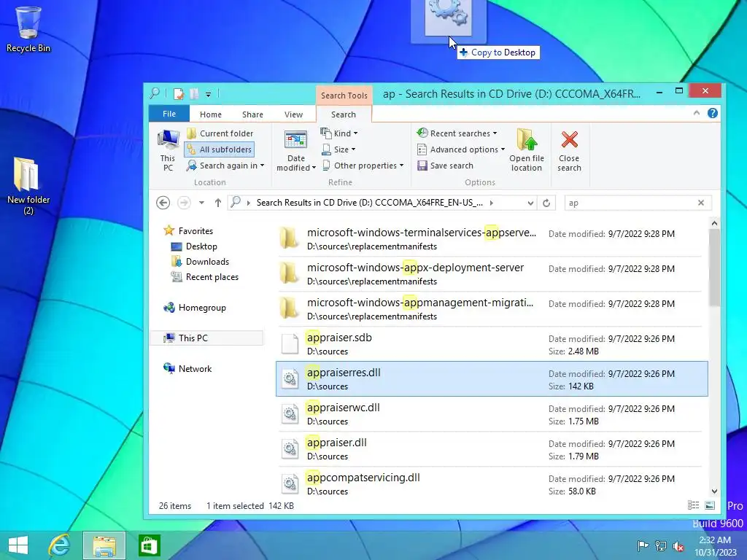Viewport: 747px width, 560px height.
Task: Select This PC in navigation pane
Action: tap(206, 338)
